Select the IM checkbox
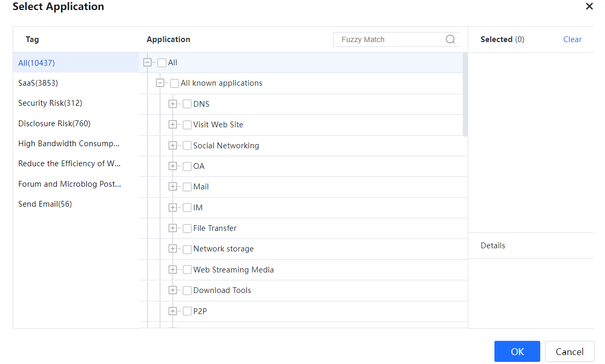This screenshot has height=364, width=605. (x=187, y=208)
